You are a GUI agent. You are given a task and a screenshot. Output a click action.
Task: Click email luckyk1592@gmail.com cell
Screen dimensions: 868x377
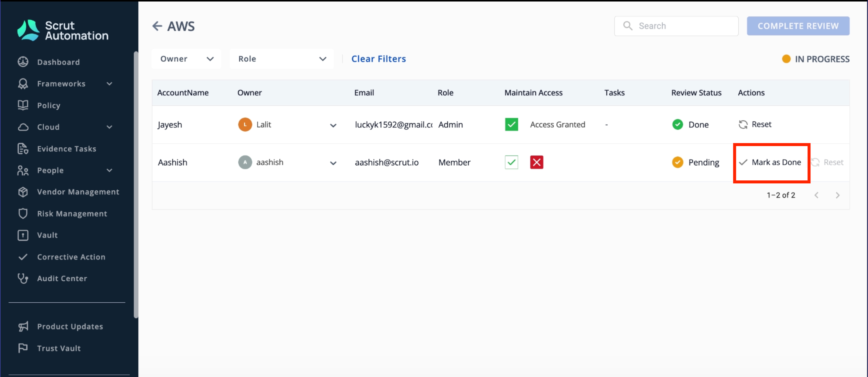coord(393,125)
